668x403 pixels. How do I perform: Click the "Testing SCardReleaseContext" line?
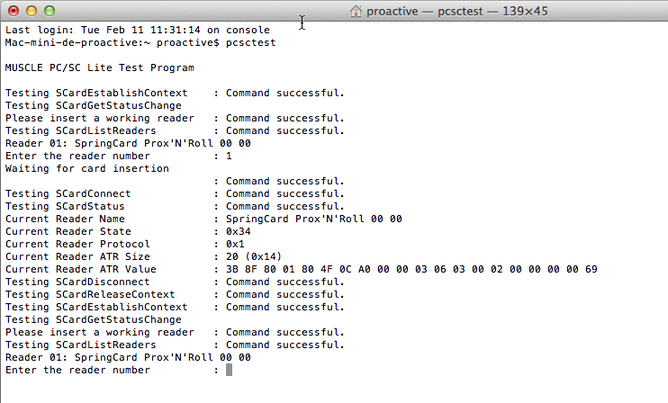tap(175, 294)
